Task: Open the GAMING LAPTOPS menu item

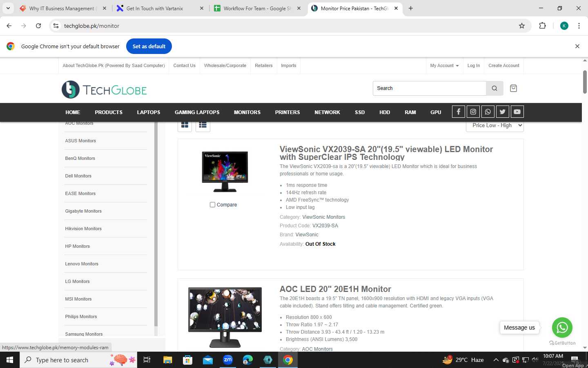Action: (x=197, y=112)
